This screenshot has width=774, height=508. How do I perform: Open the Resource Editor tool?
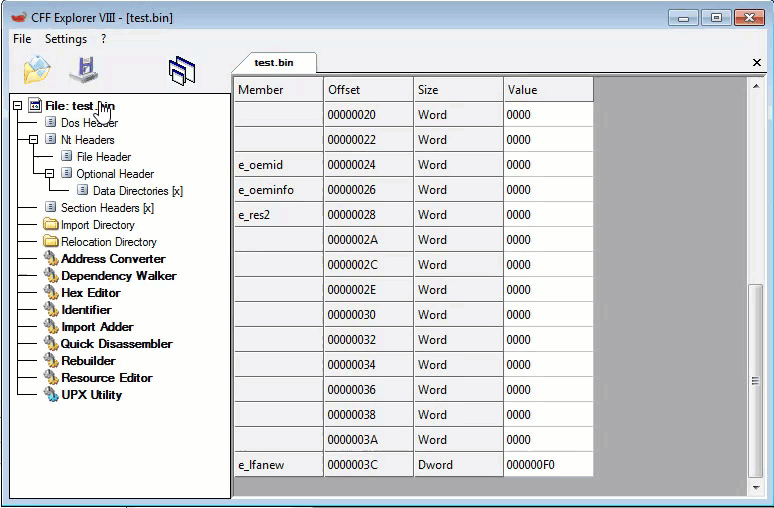point(107,378)
